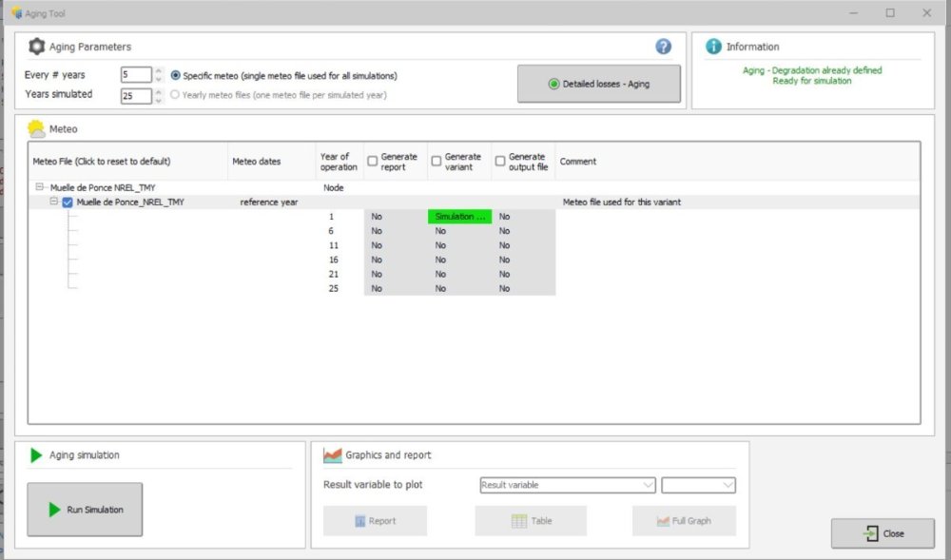This screenshot has width=951, height=560.
Task: Click the green Aging simulation play icon
Action: 36,455
